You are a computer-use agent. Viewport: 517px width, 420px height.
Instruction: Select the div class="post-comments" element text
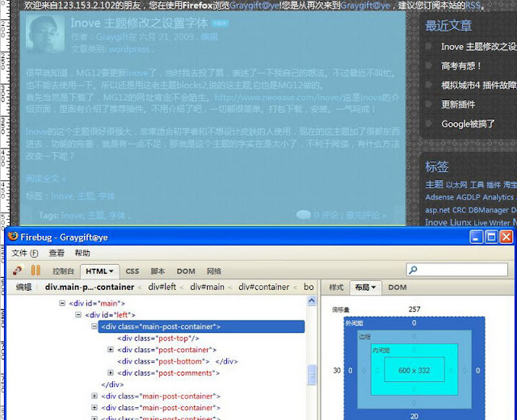click(169, 373)
